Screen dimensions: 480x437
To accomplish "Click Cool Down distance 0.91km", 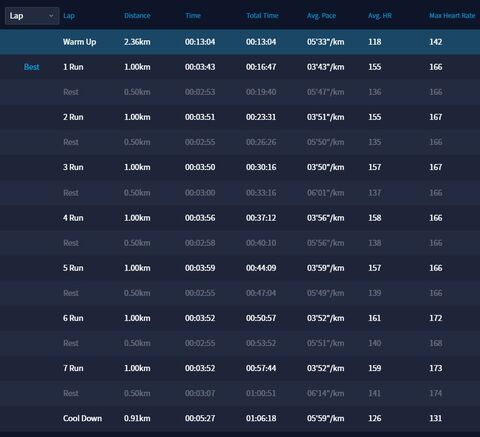I will click(137, 418).
